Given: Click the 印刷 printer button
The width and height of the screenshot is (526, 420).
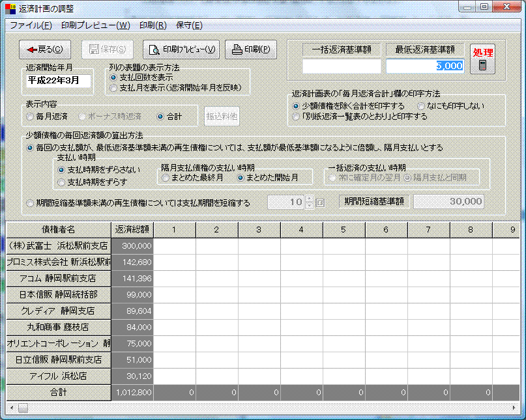Looking at the screenshot, I should [251, 49].
